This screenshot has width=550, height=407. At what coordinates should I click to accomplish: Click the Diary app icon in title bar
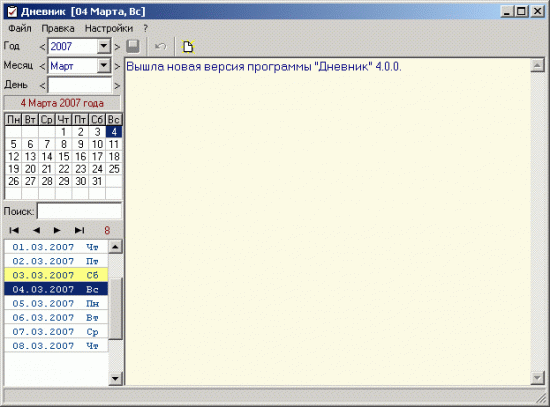pyautogui.click(x=12, y=12)
